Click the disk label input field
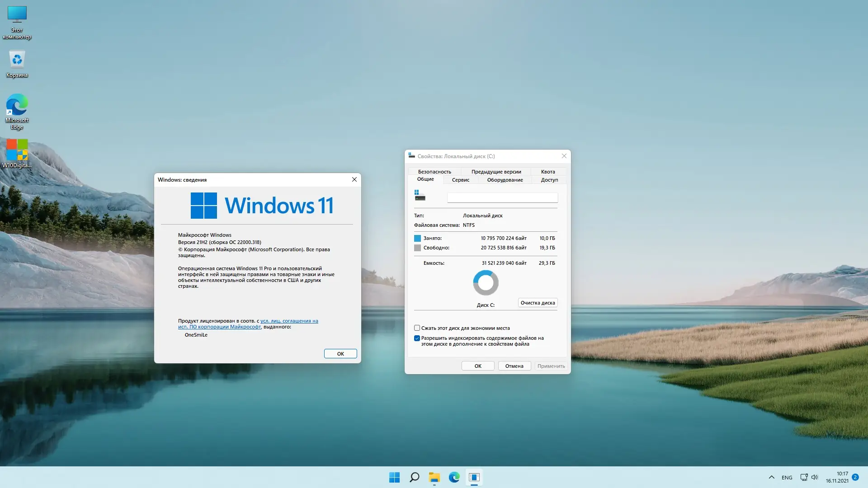This screenshot has width=868, height=488. 502,197
